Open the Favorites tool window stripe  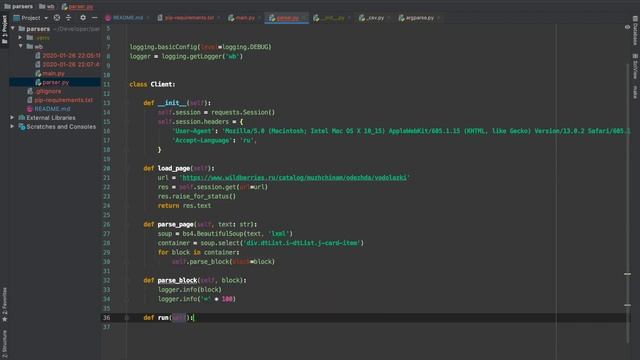[x=4, y=304]
